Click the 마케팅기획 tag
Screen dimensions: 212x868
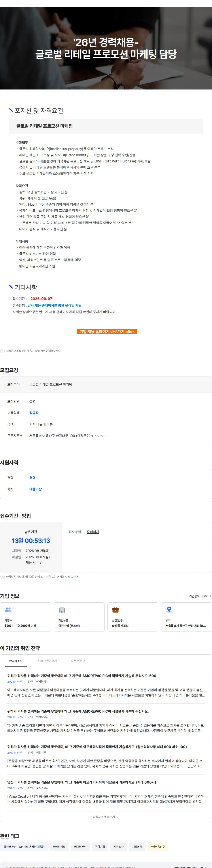(x=59, y=846)
